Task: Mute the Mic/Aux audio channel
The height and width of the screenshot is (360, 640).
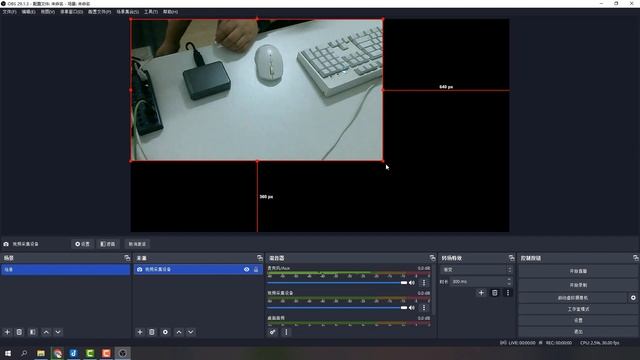Action: pos(412,282)
